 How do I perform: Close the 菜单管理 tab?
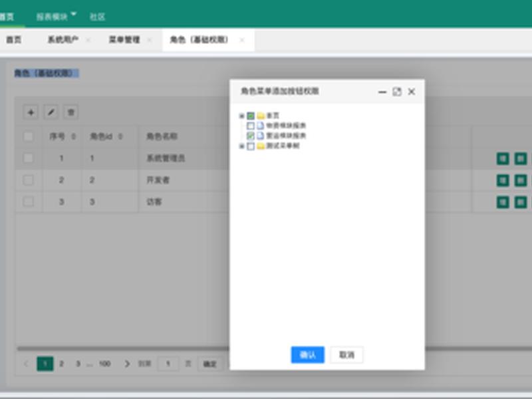tap(149, 40)
